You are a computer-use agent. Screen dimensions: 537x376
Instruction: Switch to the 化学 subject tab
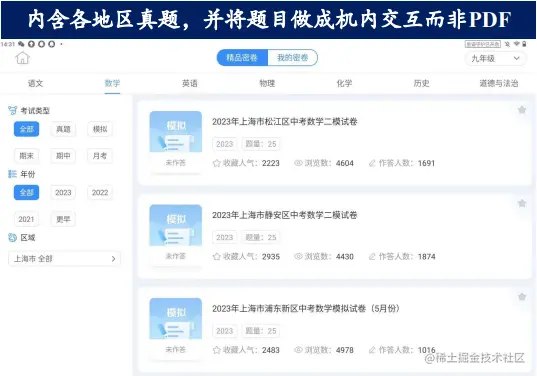pos(344,83)
